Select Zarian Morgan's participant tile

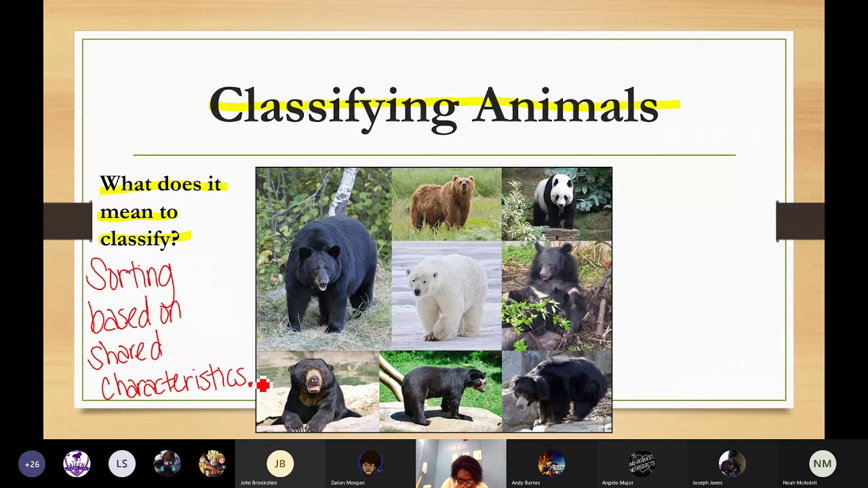pyautogui.click(x=370, y=464)
